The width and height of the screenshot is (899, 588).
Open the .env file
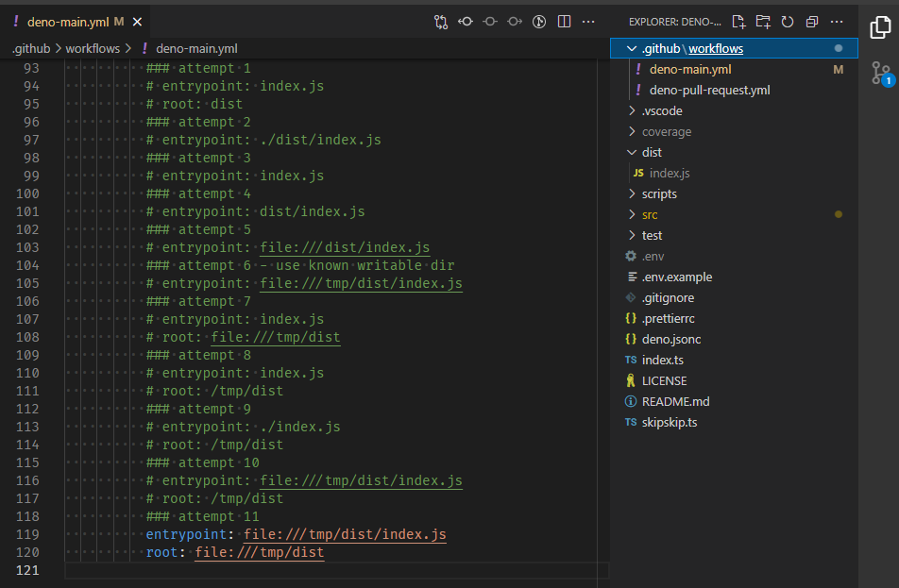click(734, 256)
